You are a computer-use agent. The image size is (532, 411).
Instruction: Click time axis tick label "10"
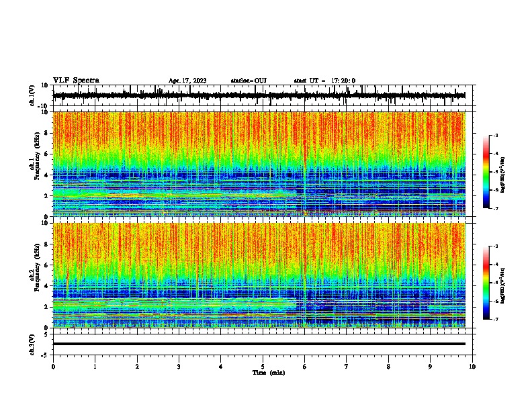472,367
